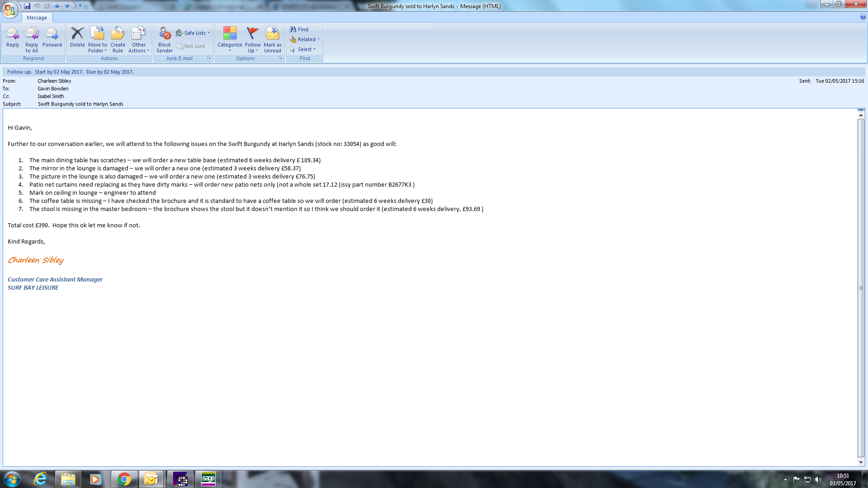Open the Office button menu
Image resolution: width=868 pixels, height=488 pixels.
click(10, 9)
